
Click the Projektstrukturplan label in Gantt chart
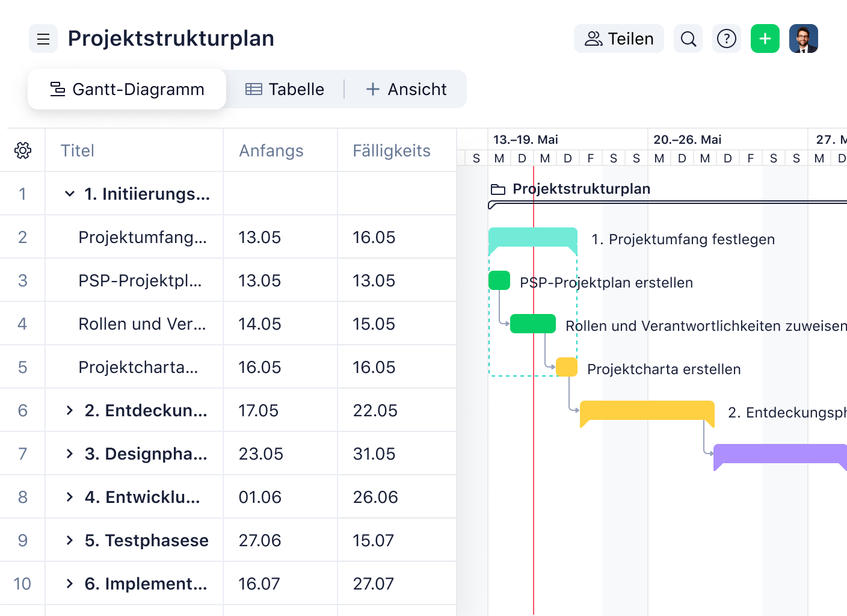582,189
